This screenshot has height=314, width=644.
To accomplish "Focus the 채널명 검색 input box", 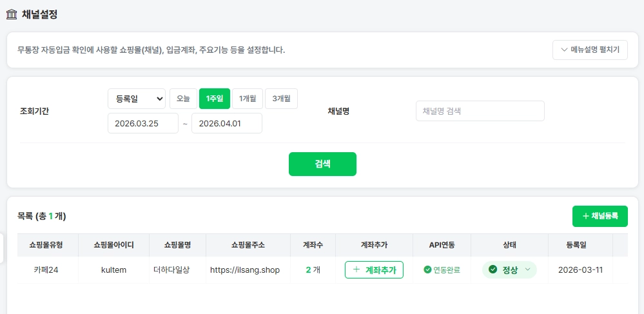I will [480, 111].
